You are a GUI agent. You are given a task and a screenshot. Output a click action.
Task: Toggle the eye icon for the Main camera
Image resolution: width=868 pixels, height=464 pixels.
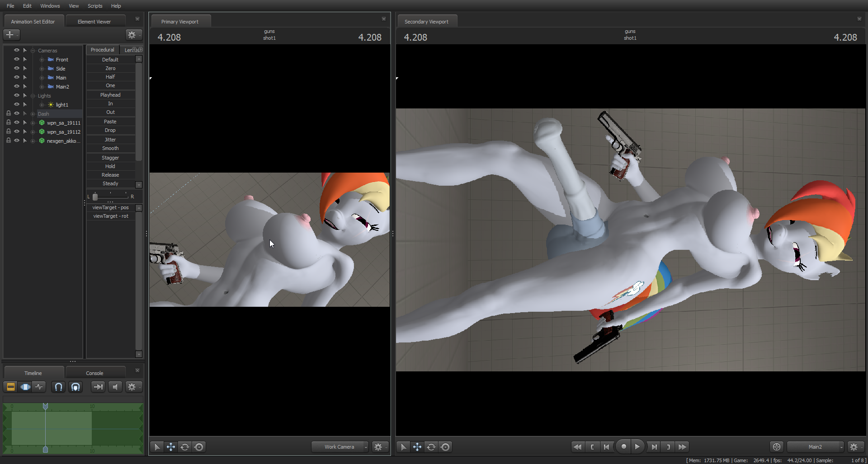(17, 77)
